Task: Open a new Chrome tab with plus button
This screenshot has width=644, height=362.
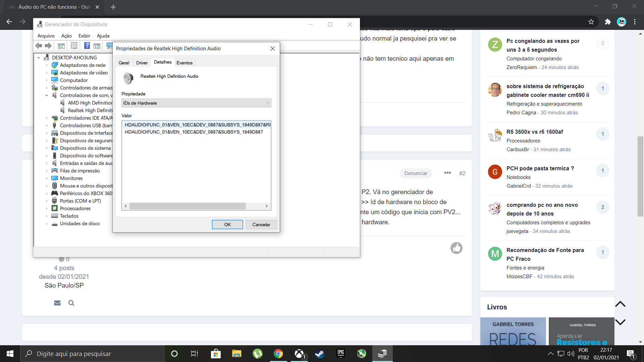Action: pyautogui.click(x=113, y=7)
